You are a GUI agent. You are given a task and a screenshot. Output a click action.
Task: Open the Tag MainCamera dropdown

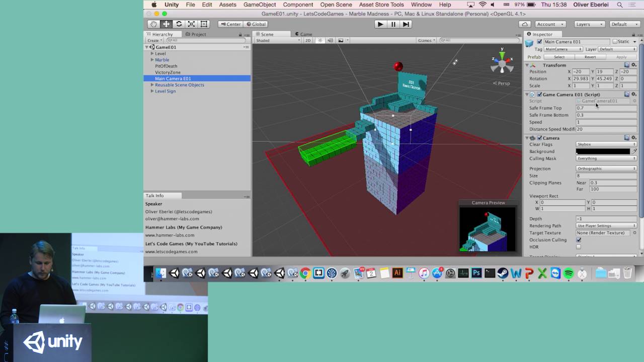pyautogui.click(x=563, y=49)
